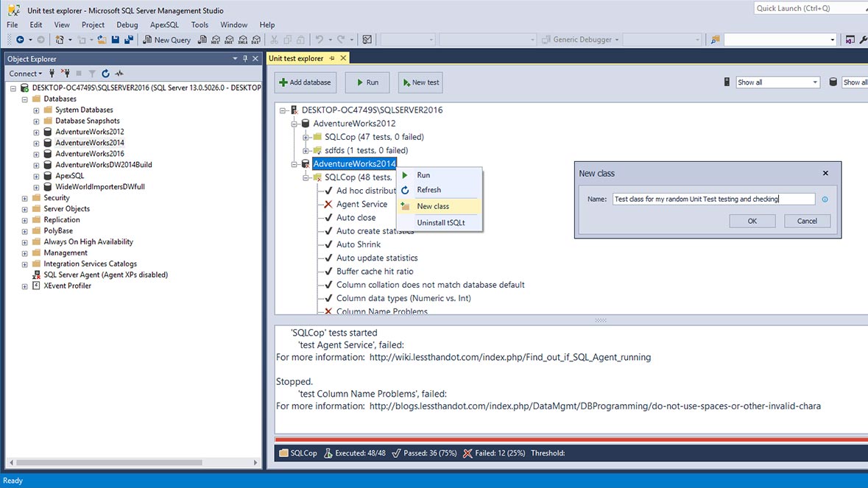Close the Object Explorer panel

click(x=255, y=59)
